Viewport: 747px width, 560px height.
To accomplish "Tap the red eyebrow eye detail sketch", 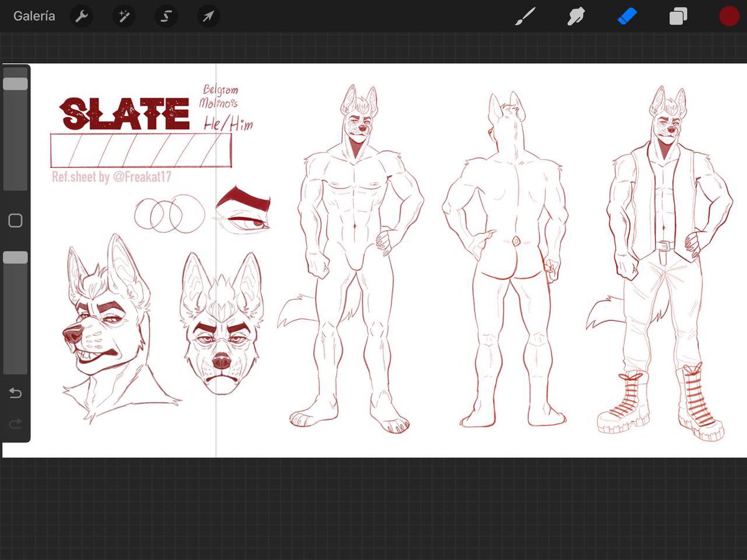I will pyautogui.click(x=243, y=210).
